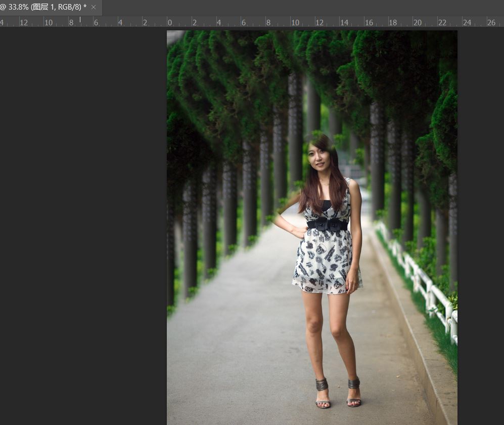
Task: Click the 0 mark on horizontal ruler
Action: tap(170, 22)
